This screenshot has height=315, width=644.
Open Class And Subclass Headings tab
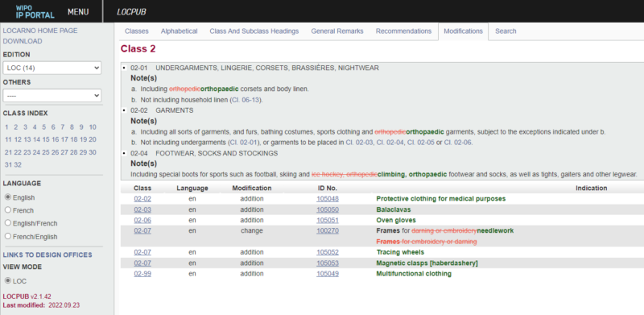[x=254, y=31]
